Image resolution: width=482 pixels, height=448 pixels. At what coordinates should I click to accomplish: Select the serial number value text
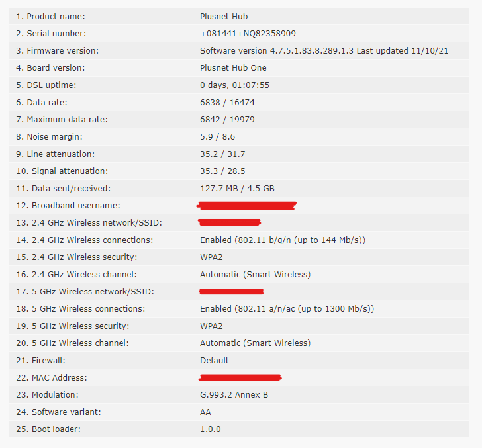(x=248, y=33)
